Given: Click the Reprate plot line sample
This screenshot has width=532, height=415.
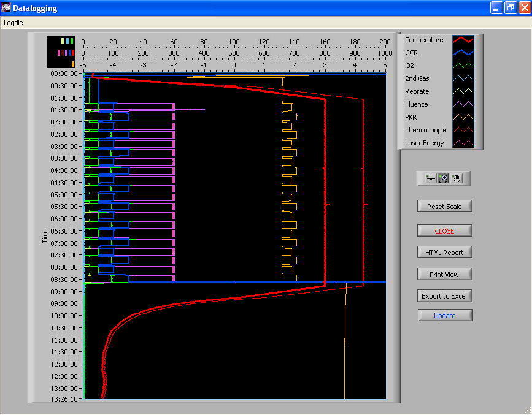Looking at the screenshot, I should [463, 91].
